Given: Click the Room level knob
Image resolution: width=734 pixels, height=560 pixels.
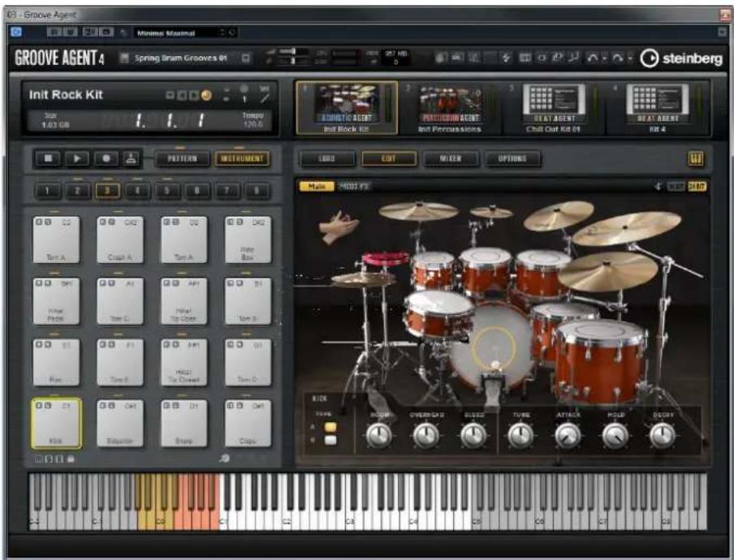Looking at the screenshot, I should (x=378, y=436).
